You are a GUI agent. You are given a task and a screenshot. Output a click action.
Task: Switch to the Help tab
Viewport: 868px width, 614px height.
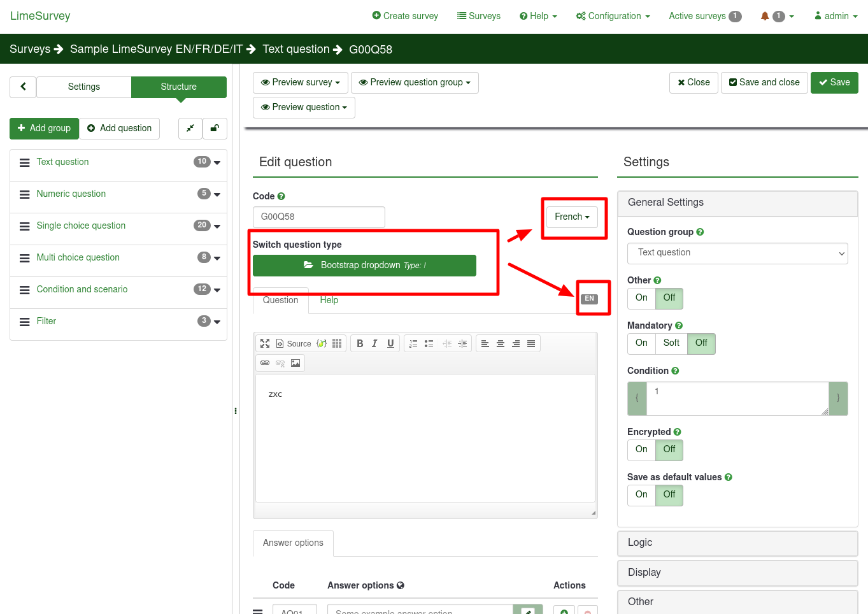click(329, 300)
